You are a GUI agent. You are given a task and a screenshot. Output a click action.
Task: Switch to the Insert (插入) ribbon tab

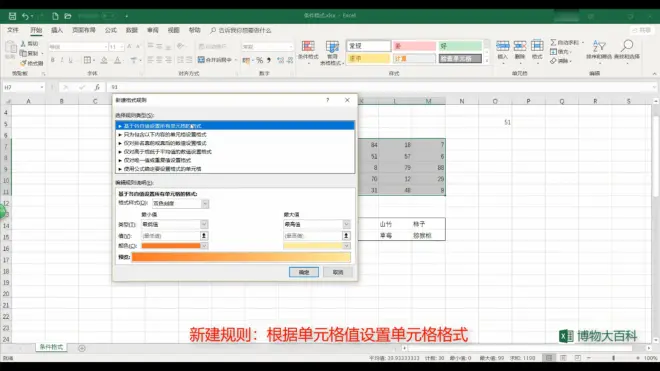click(57, 30)
